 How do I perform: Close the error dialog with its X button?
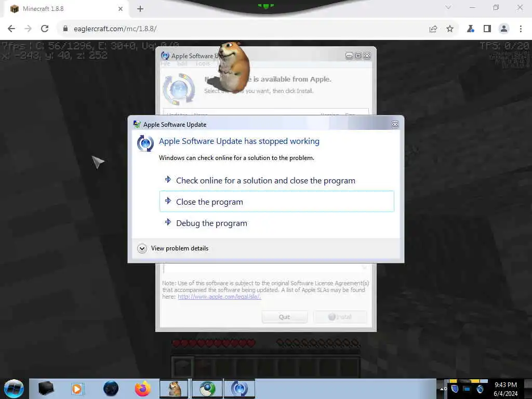pos(395,125)
